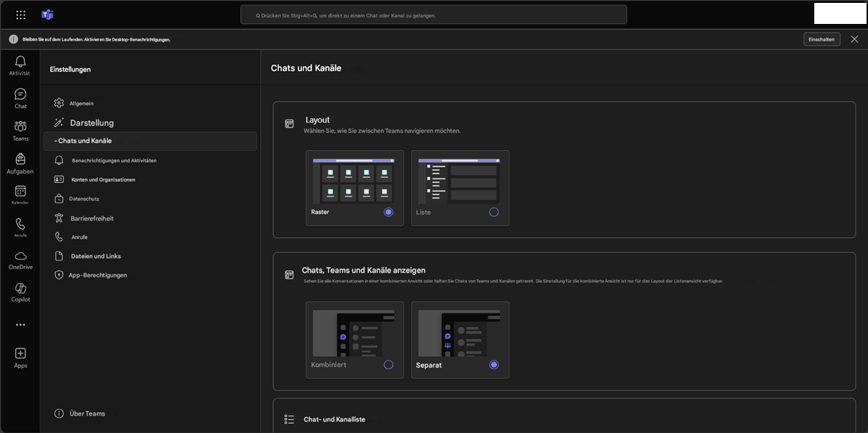Click the Separat preview thumbnail
Screen dimensions: 868x433
tap(459, 333)
